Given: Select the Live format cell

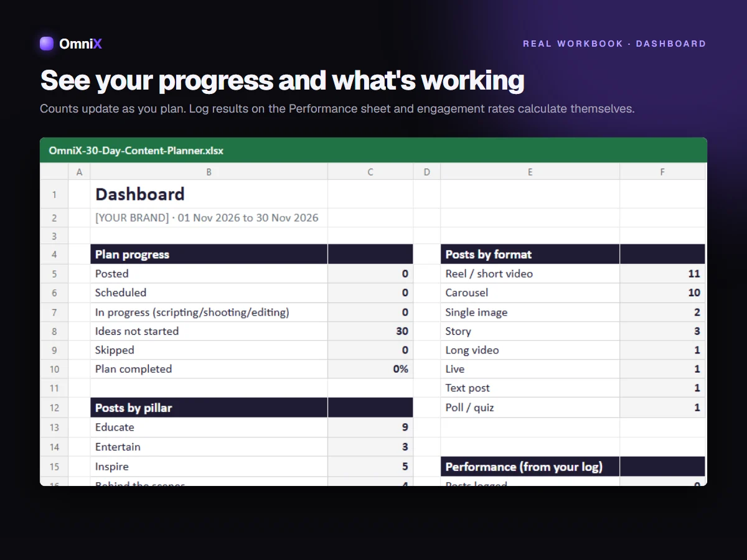Looking at the screenshot, I should (x=530, y=369).
